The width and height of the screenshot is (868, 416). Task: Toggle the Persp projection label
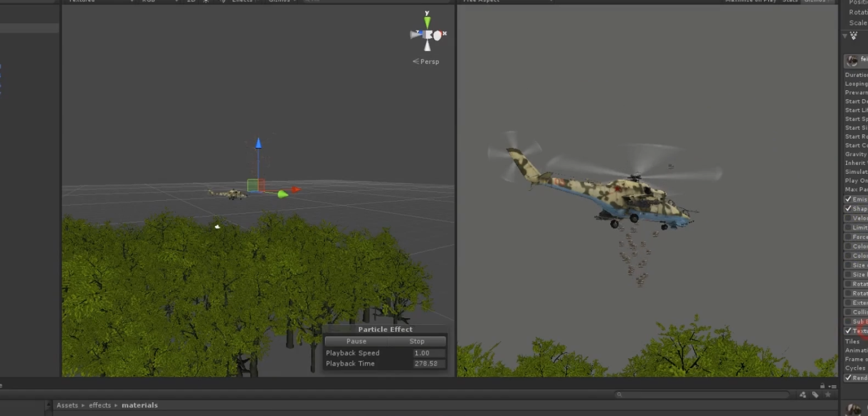(x=426, y=61)
